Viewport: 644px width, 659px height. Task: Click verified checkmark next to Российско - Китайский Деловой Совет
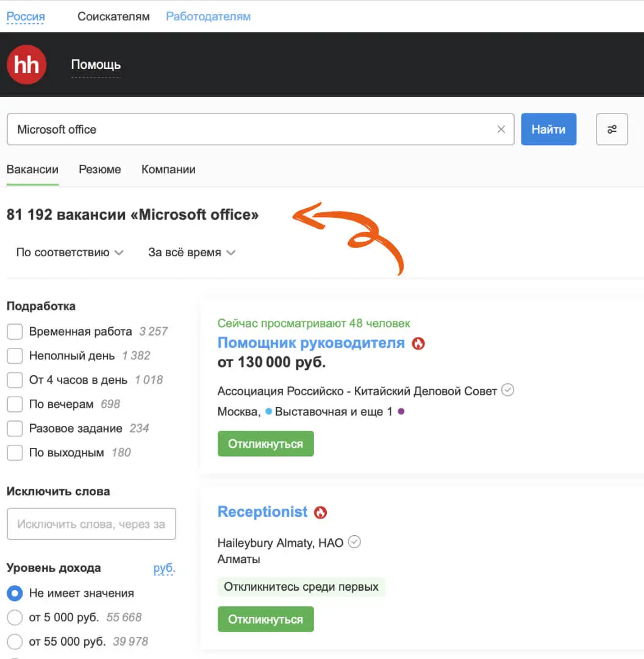coord(507,390)
